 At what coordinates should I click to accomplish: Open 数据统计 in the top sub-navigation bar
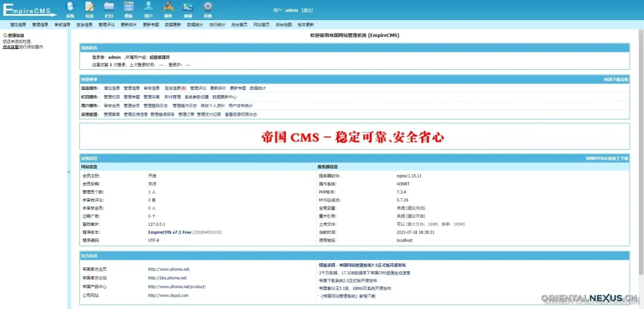(x=195, y=25)
